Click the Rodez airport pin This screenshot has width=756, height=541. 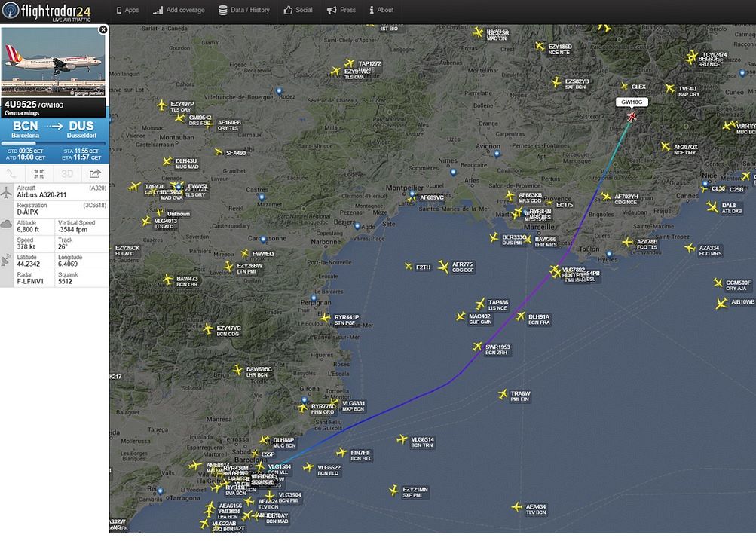coord(279,90)
